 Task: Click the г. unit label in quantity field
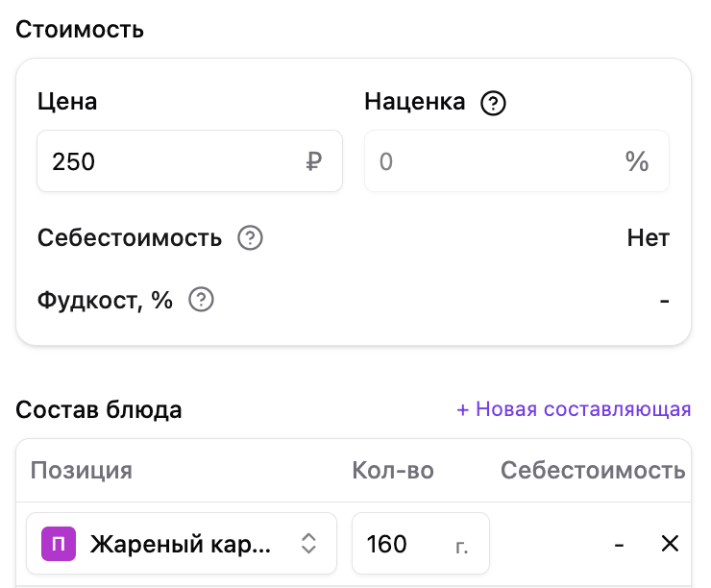click(x=461, y=547)
